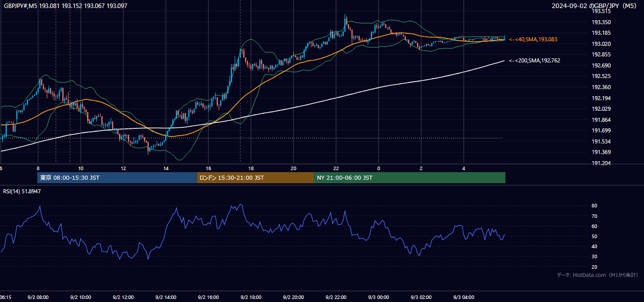Click the 9/3 02:00 time axis label
This screenshot has width=644, height=302.
pos(421,297)
